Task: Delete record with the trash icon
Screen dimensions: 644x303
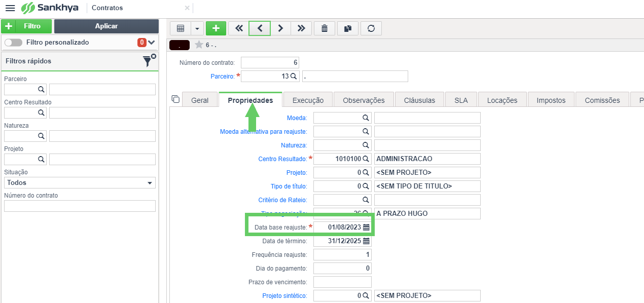Action: (325, 28)
